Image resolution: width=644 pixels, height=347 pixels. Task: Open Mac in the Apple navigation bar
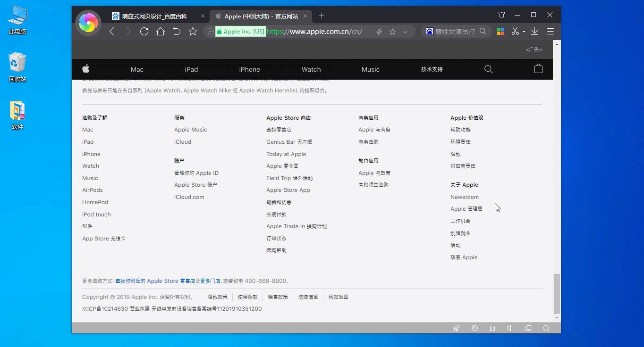click(x=137, y=69)
